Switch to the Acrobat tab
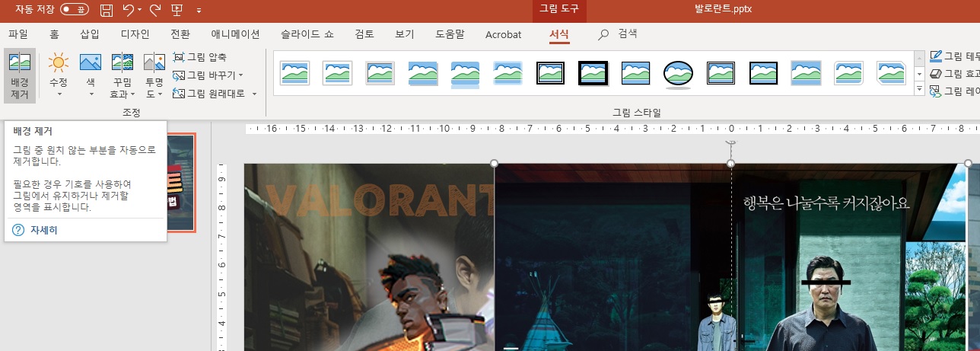Image resolution: width=980 pixels, height=351 pixels. 504,34
